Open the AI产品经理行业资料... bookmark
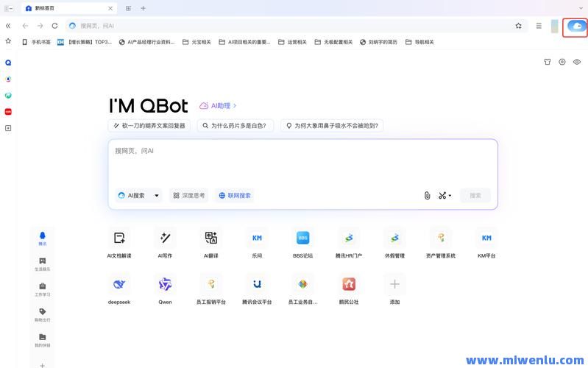Viewport: 588px width, 368px height. [146, 42]
